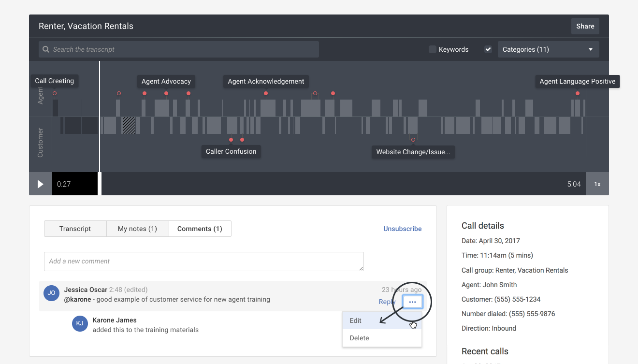
Task: Uncheck the checkmark box beside Categories
Action: pos(488,49)
